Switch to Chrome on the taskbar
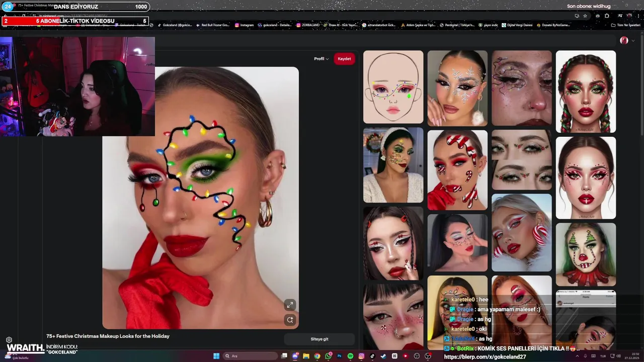This screenshot has width=644, height=362. click(317, 356)
